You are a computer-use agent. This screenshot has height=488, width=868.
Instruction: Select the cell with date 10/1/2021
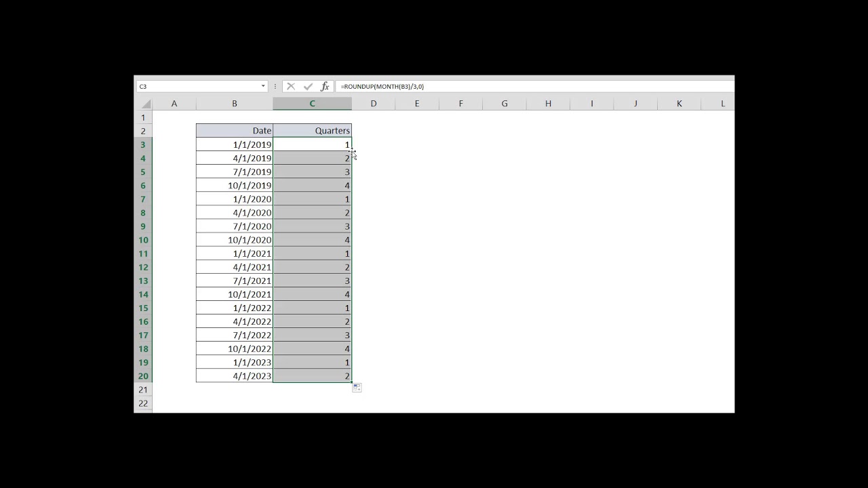[x=235, y=294]
